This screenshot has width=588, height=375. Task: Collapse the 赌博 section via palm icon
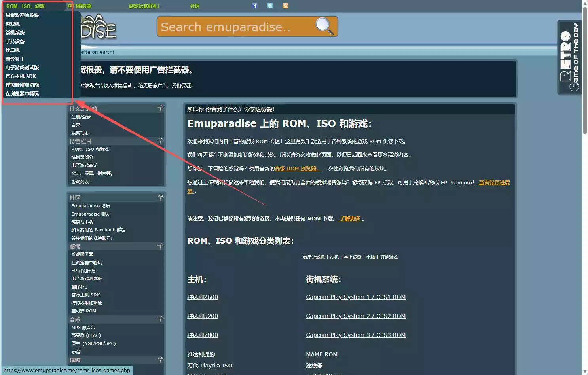(x=160, y=246)
